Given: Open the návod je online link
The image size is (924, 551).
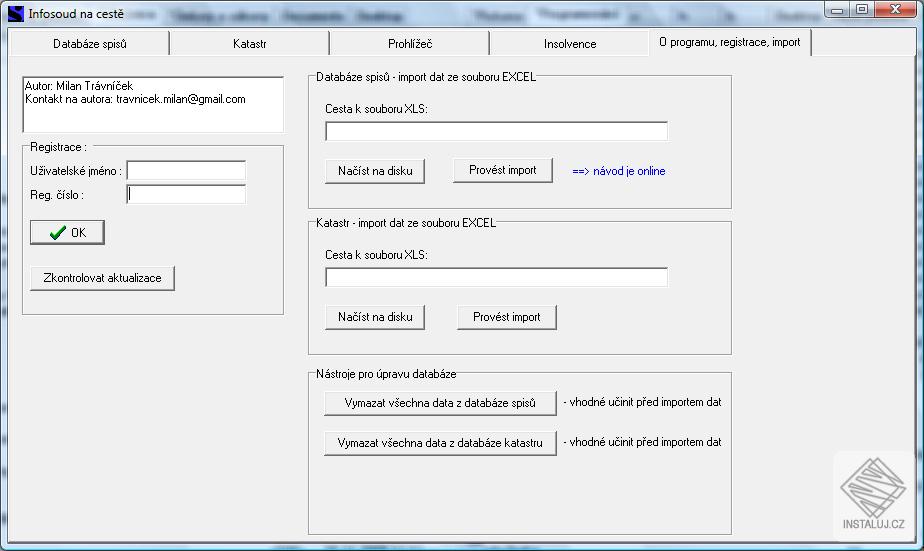Looking at the screenshot, I should pos(619,171).
